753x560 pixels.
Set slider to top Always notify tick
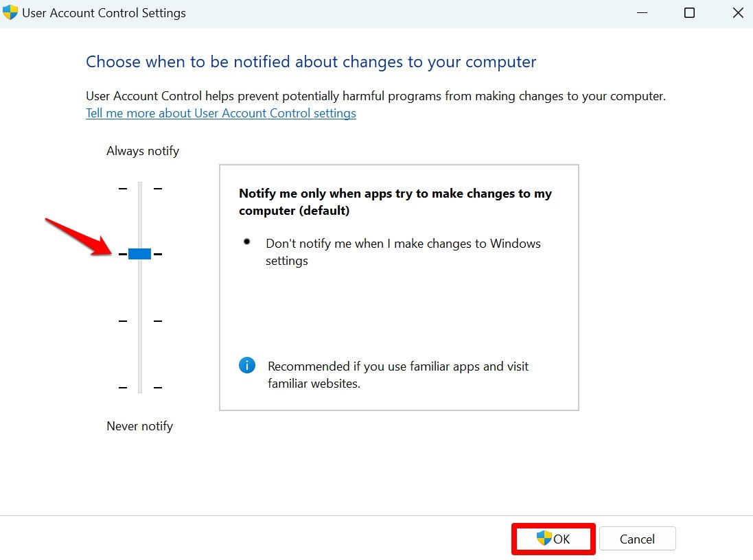pos(140,189)
